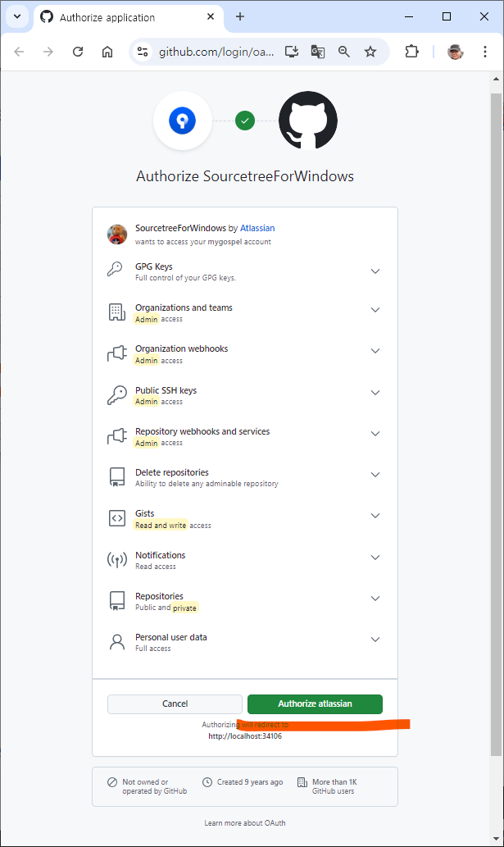Reload the GitHub authorize page

[78, 52]
